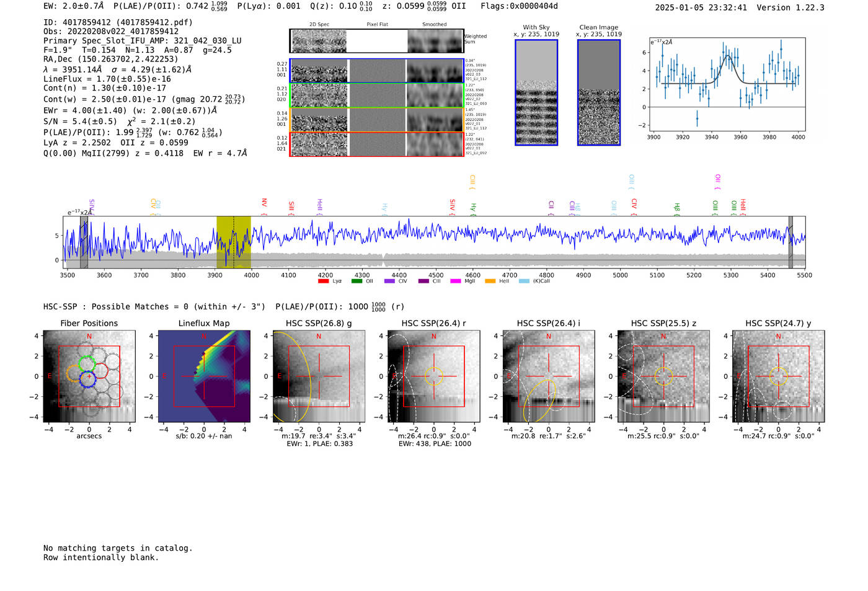
Task: Select the CIV legend color swatch
Action: coord(389,281)
